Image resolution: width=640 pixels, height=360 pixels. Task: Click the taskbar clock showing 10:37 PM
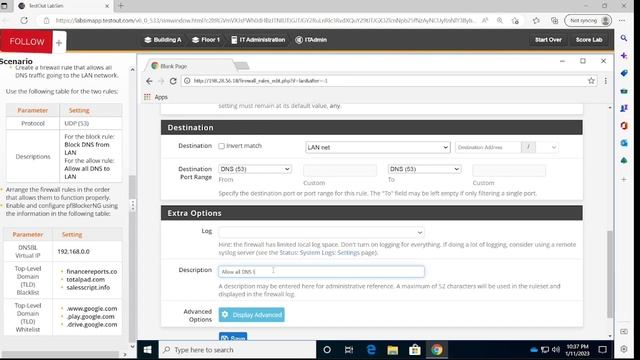(577, 350)
